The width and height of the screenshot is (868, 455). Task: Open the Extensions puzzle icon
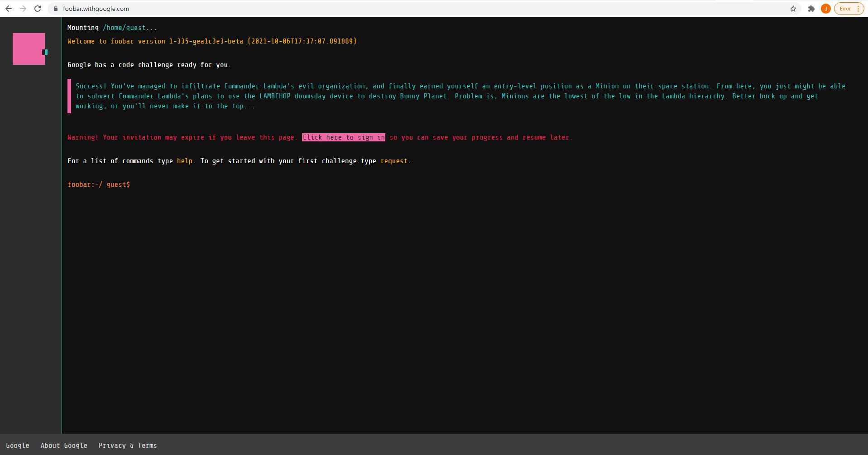(x=811, y=9)
